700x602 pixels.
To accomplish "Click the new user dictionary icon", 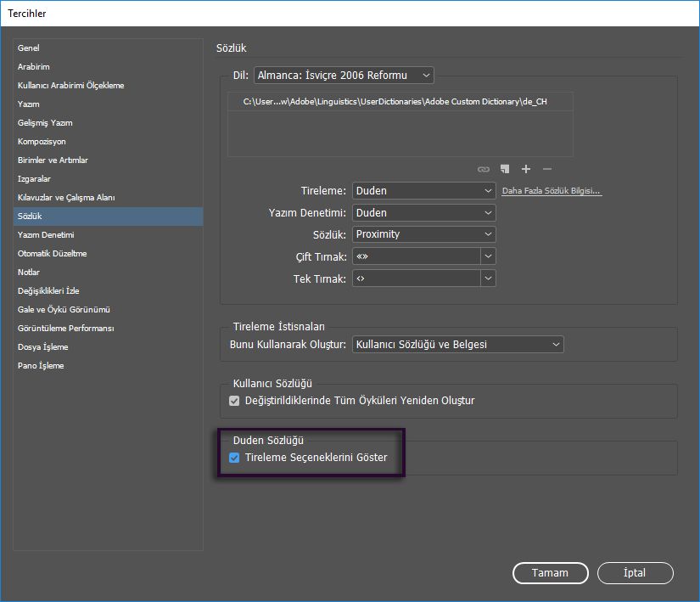I will [x=505, y=169].
